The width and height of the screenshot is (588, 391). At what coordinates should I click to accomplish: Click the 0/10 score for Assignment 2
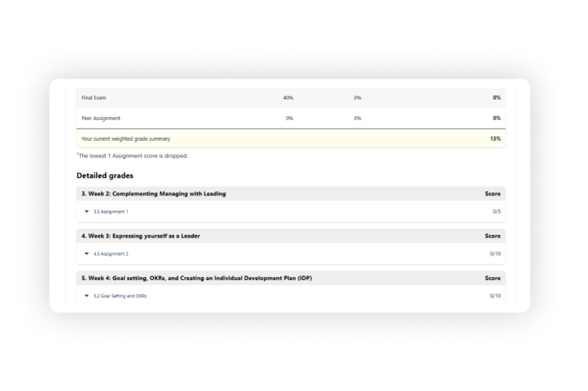coord(495,254)
